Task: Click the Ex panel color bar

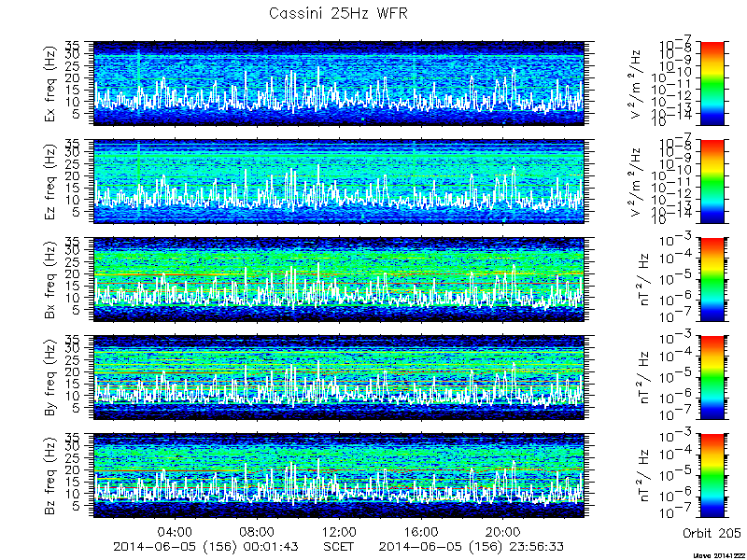Action: coord(712,84)
